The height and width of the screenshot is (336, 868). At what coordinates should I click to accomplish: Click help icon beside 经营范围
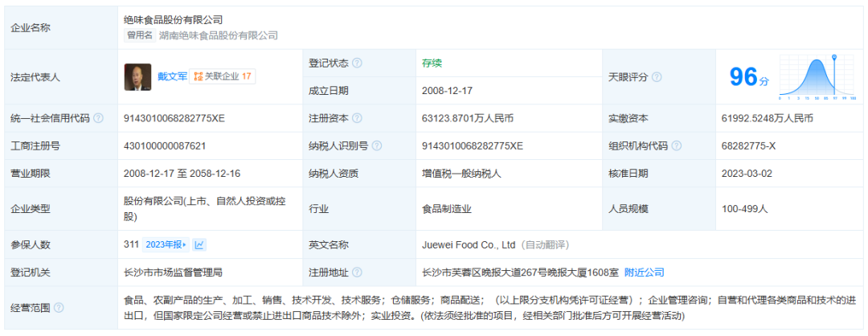tap(59, 308)
